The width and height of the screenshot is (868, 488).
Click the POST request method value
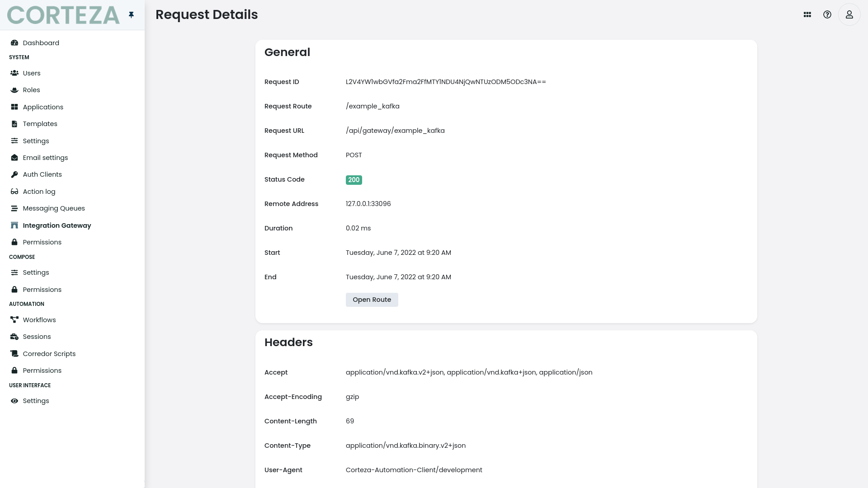(354, 155)
